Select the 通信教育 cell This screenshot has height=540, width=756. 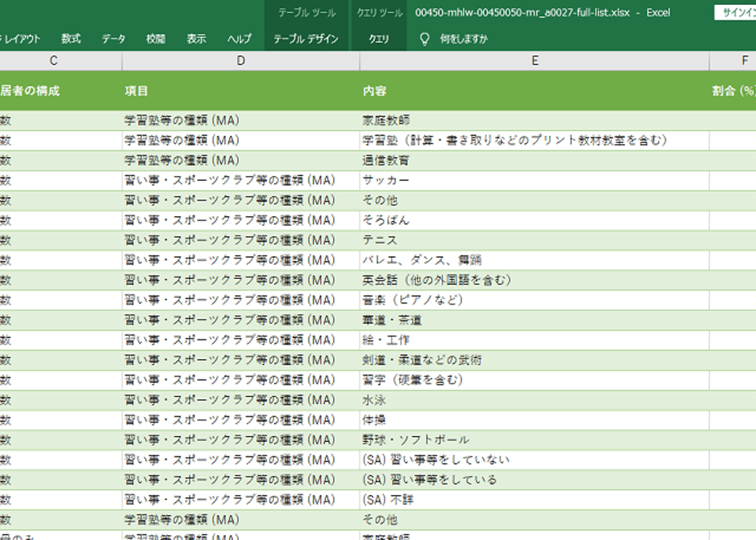click(534, 160)
